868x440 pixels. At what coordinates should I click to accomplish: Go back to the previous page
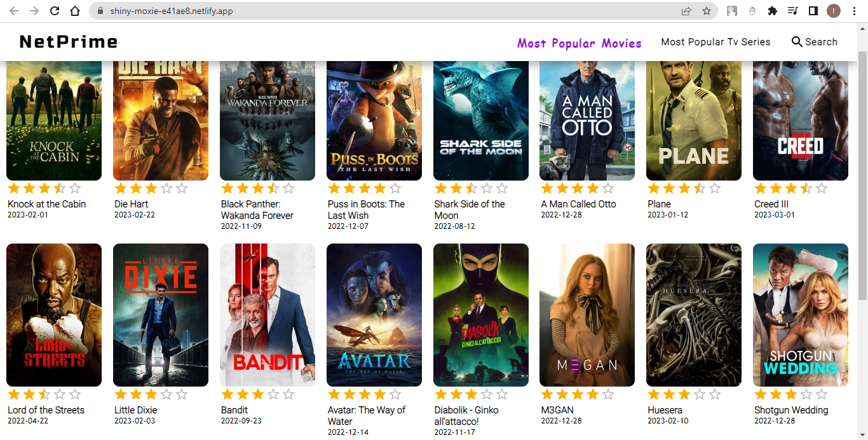point(14,11)
